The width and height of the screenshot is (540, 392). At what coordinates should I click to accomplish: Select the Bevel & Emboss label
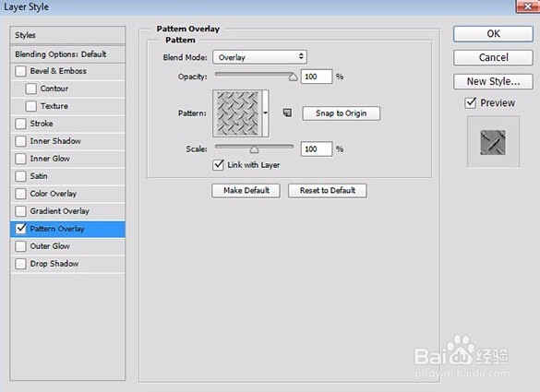pos(58,71)
